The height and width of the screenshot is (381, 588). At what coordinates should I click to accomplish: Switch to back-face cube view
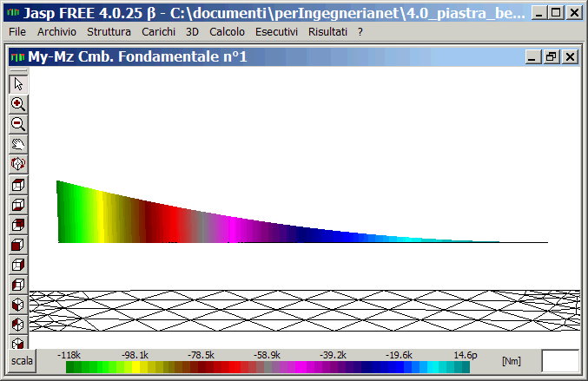[x=18, y=225]
